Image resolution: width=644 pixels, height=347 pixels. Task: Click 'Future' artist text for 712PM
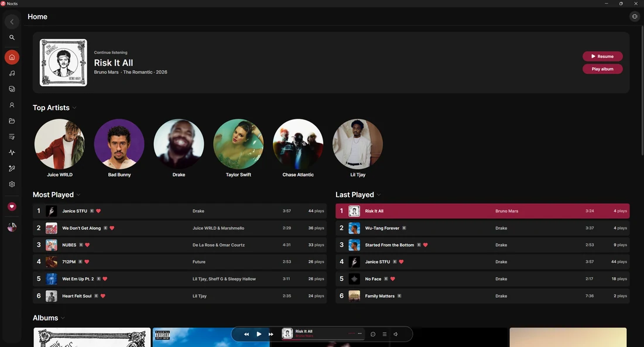[x=199, y=262]
